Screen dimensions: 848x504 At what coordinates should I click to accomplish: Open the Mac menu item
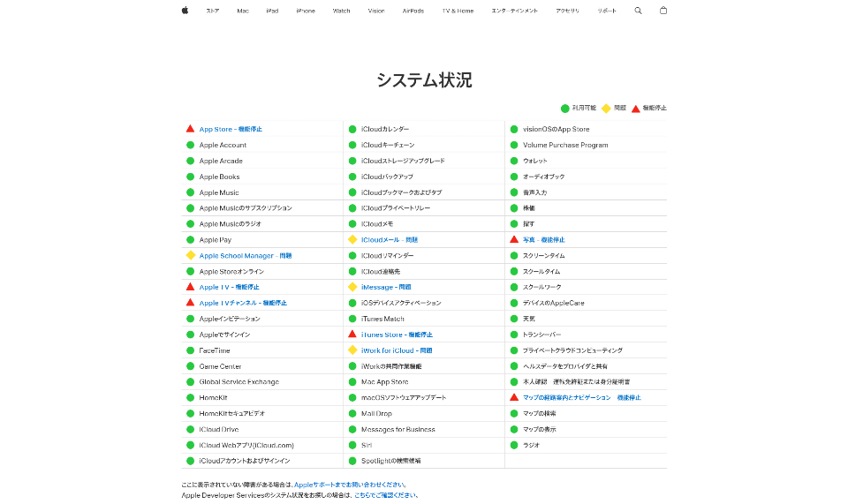click(x=243, y=11)
